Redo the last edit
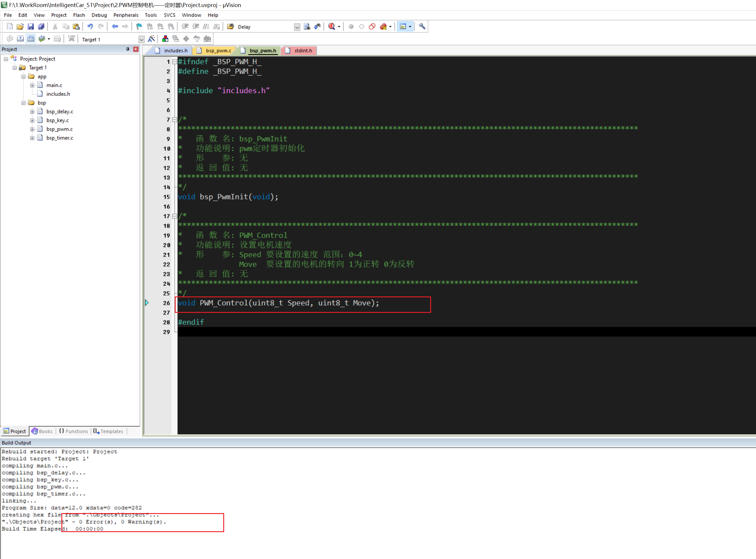 101,27
